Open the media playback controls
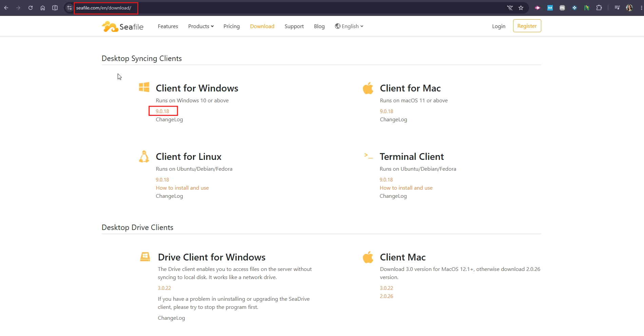The height and width of the screenshot is (336, 644). (617, 8)
